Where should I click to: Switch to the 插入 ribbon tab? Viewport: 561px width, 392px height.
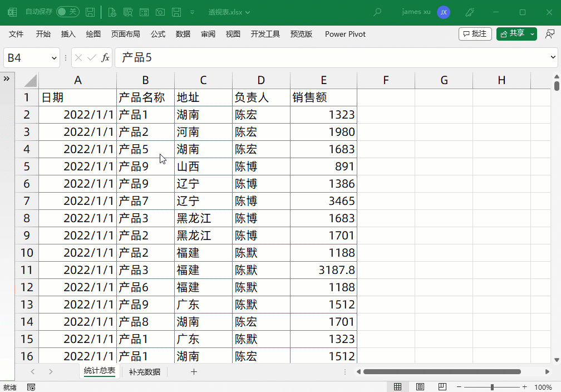[x=68, y=34]
